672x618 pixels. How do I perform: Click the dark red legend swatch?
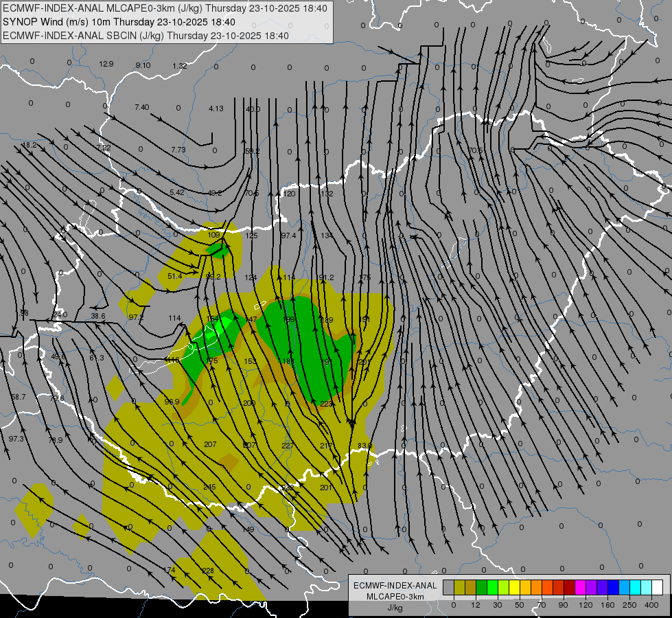570,587
